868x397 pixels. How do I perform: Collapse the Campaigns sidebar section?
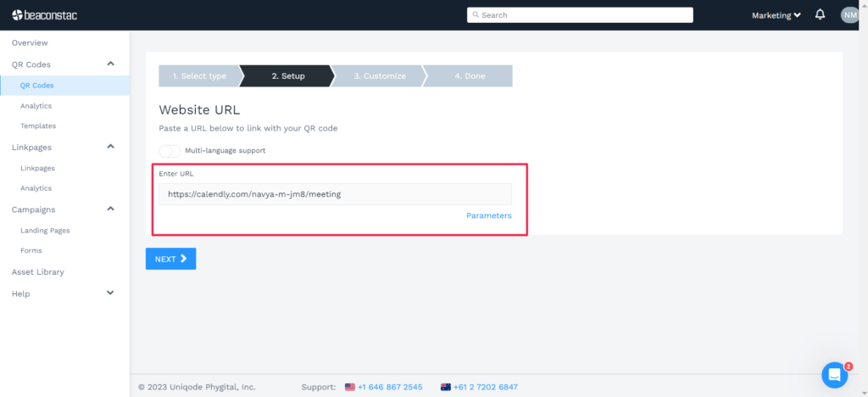tap(110, 210)
